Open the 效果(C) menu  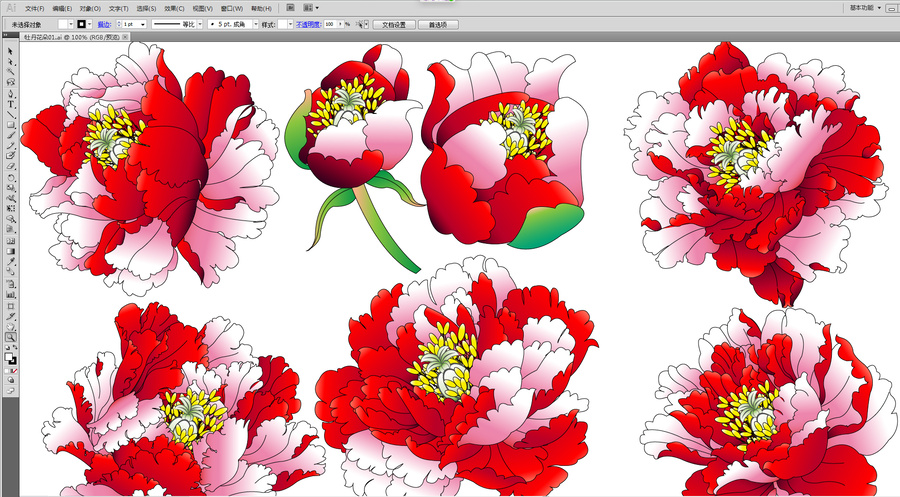tap(174, 9)
